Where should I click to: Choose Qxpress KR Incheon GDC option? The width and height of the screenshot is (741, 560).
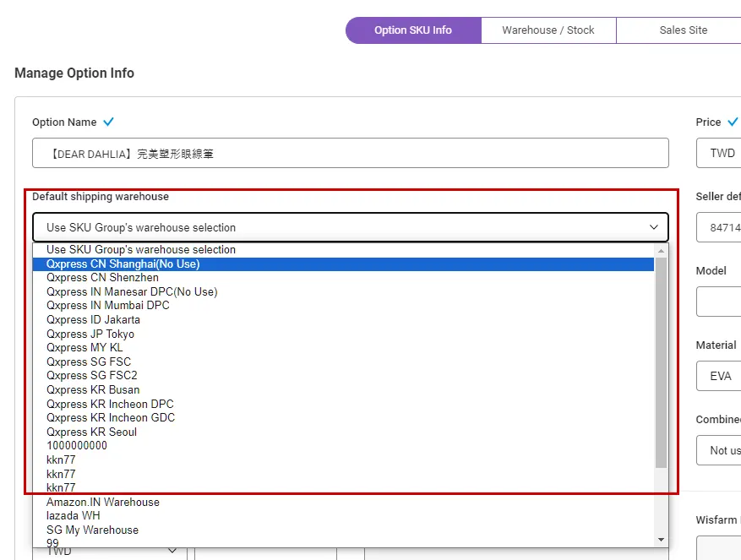343,417
